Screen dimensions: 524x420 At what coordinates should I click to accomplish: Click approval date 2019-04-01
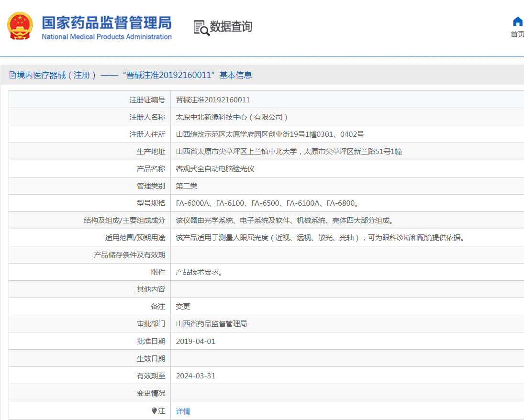[196, 342]
